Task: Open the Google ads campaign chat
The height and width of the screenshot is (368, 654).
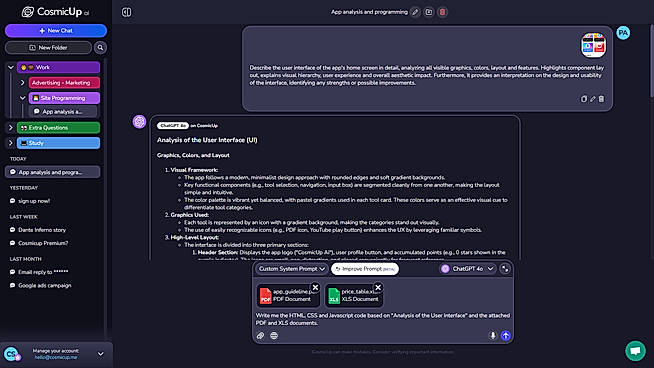Action: [x=40, y=285]
